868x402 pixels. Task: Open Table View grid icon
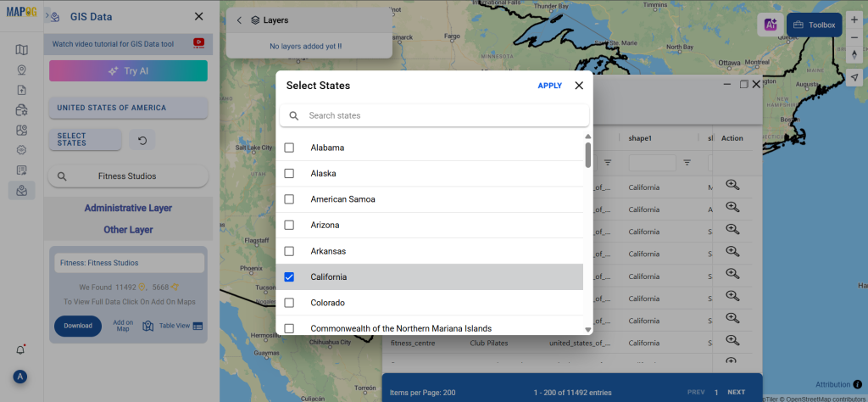pyautogui.click(x=198, y=326)
